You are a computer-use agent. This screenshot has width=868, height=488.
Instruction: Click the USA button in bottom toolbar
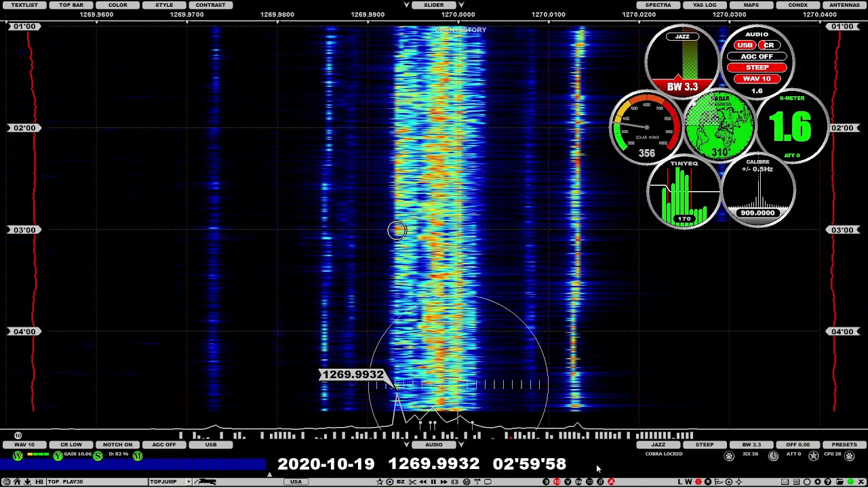tap(296, 482)
